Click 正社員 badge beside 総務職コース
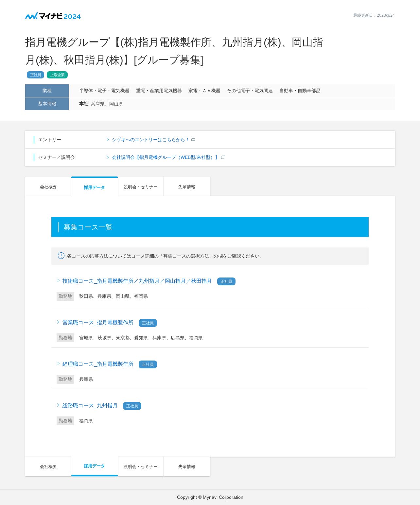 point(132,406)
